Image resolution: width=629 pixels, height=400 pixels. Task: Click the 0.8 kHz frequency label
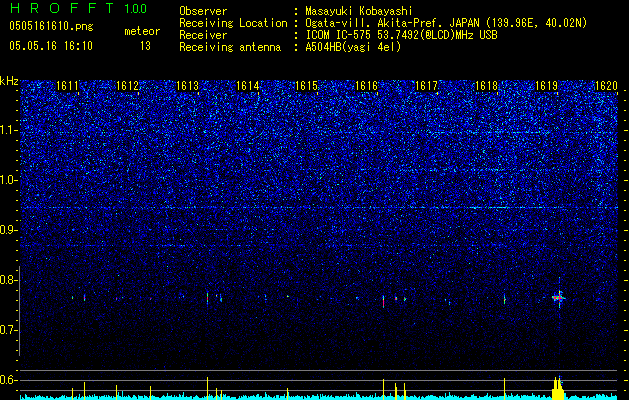point(9,280)
